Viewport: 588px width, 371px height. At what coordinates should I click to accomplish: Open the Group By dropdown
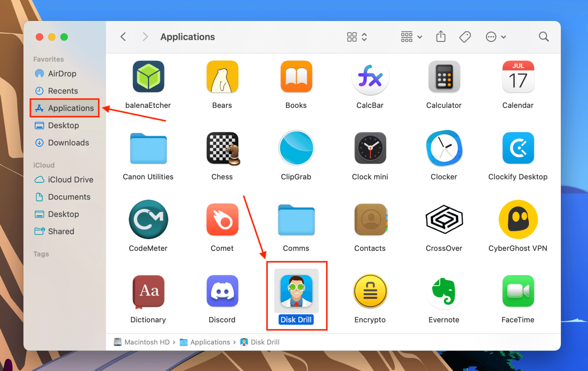pyautogui.click(x=411, y=37)
